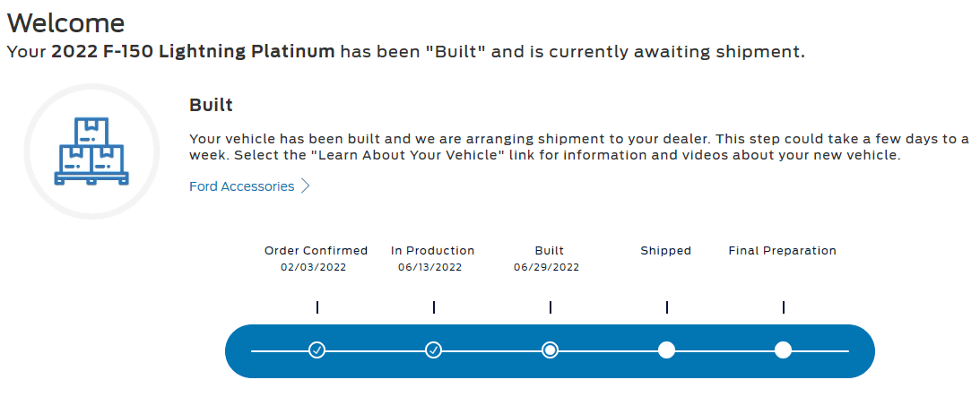Select the Order Confirmed checkmark circle
This screenshot has width=980, height=397.
pyautogui.click(x=317, y=350)
